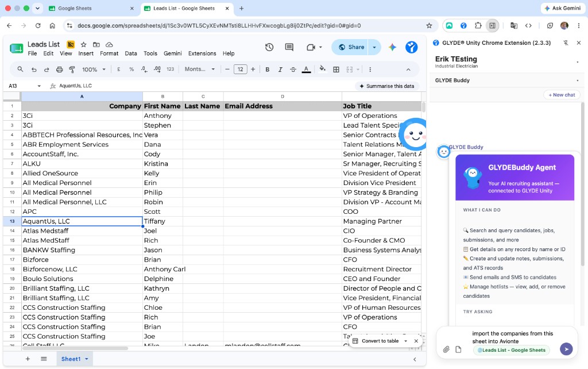
Task: Click the name box showing A13
Action: coord(24,86)
